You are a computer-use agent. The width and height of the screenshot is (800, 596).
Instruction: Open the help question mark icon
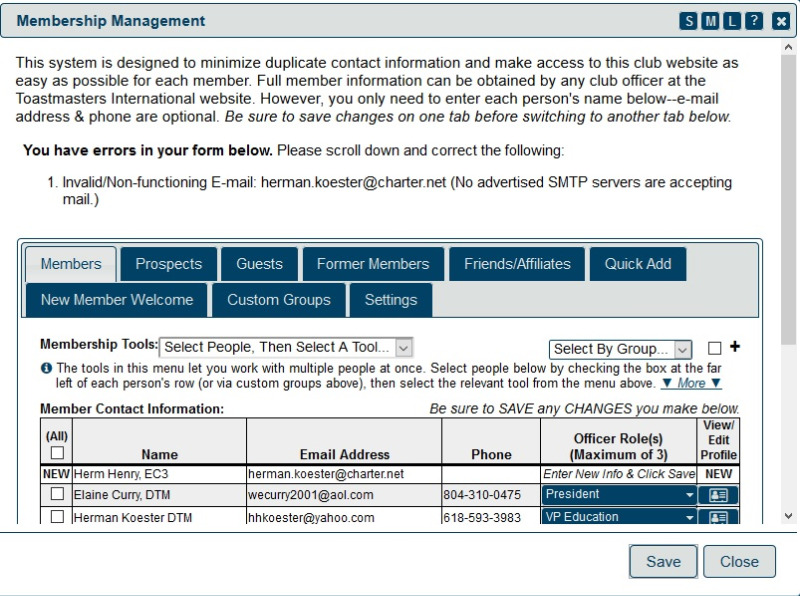[755, 21]
